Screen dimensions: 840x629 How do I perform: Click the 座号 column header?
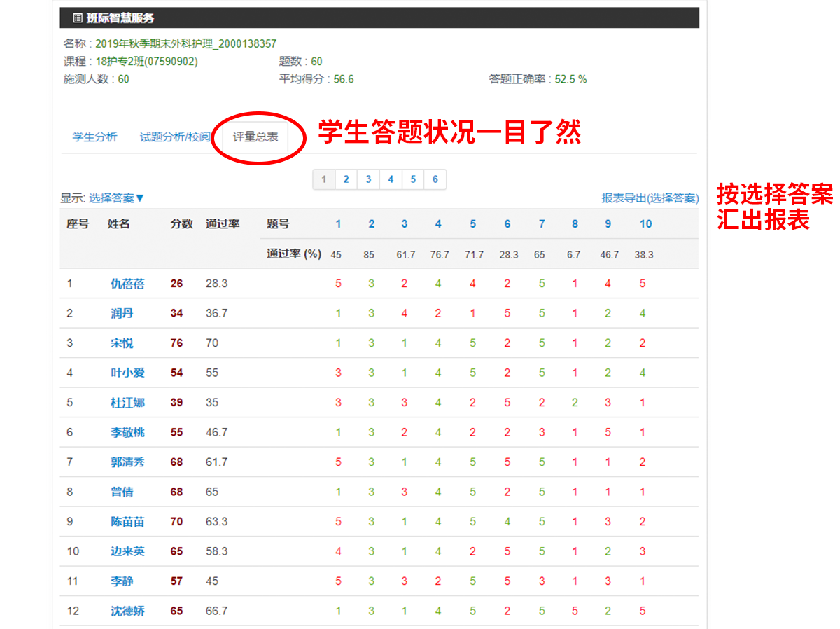78,224
